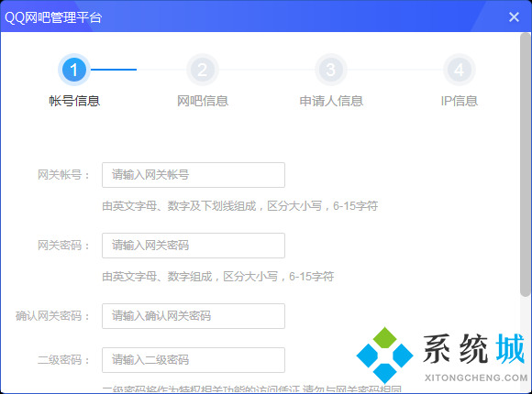Screen dimensions: 532x394
Task: Click the 网关密码： field label
Action: 63,246
